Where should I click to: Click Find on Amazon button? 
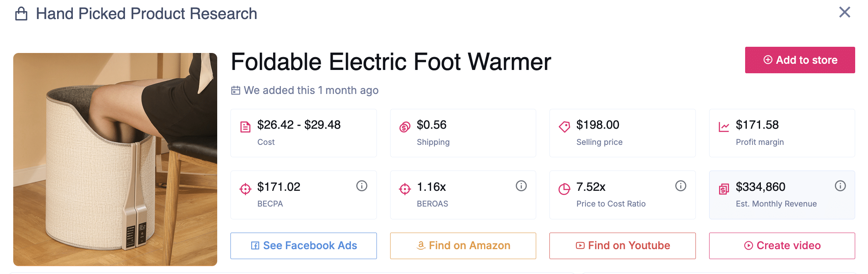[463, 245]
